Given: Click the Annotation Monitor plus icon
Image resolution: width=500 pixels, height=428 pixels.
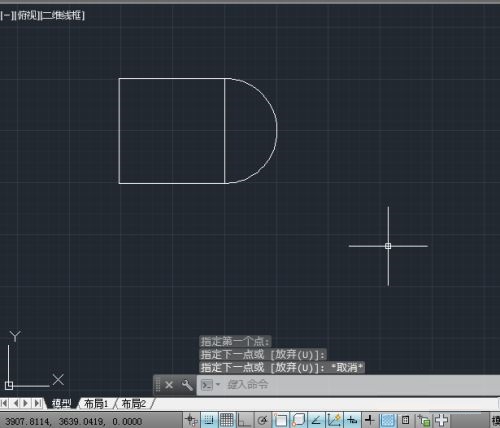Looking at the screenshot, I should [441, 420].
